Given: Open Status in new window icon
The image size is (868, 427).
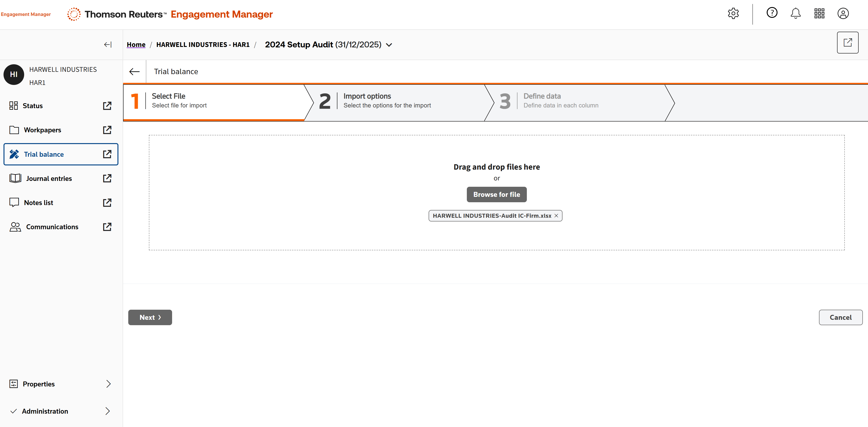Looking at the screenshot, I should point(107,106).
